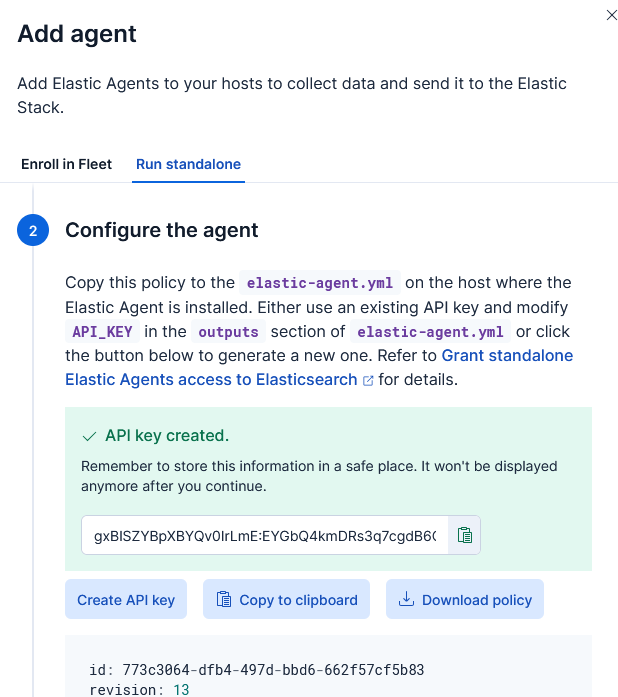This screenshot has height=697, width=618.
Task: Focus the generated API key field
Action: tap(264, 535)
